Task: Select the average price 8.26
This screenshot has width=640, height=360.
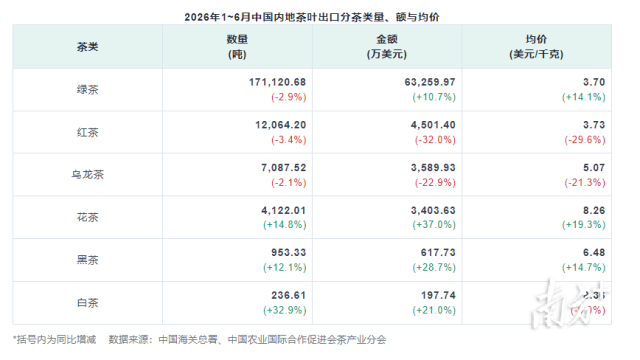Action: click(x=594, y=211)
